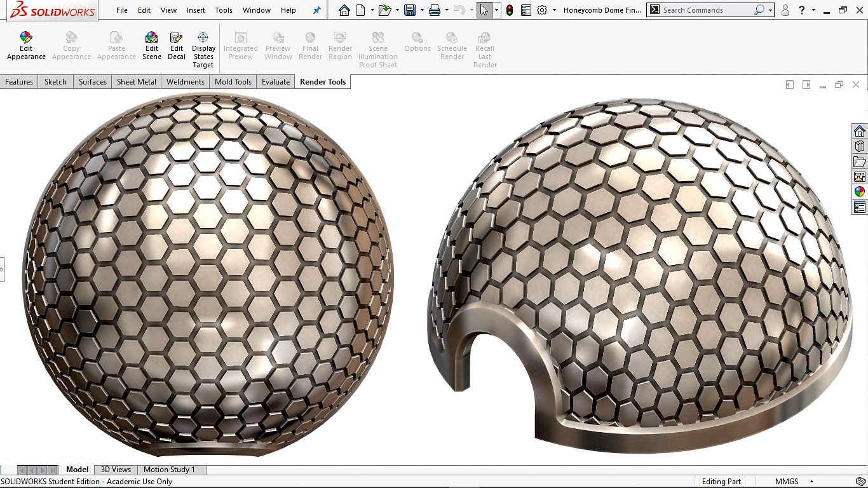This screenshot has width=868, height=488.
Task: Open the Appearances color ball in task pane
Action: coord(859,191)
